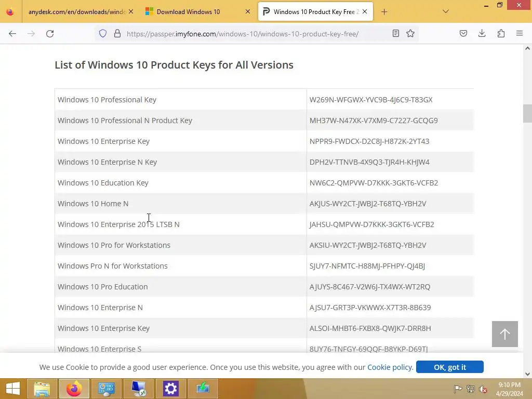532x399 pixels.
Task: Select key AJUYS-8C467-V2W6J-TX4WX-WT2RQ
Action: pyautogui.click(x=370, y=287)
